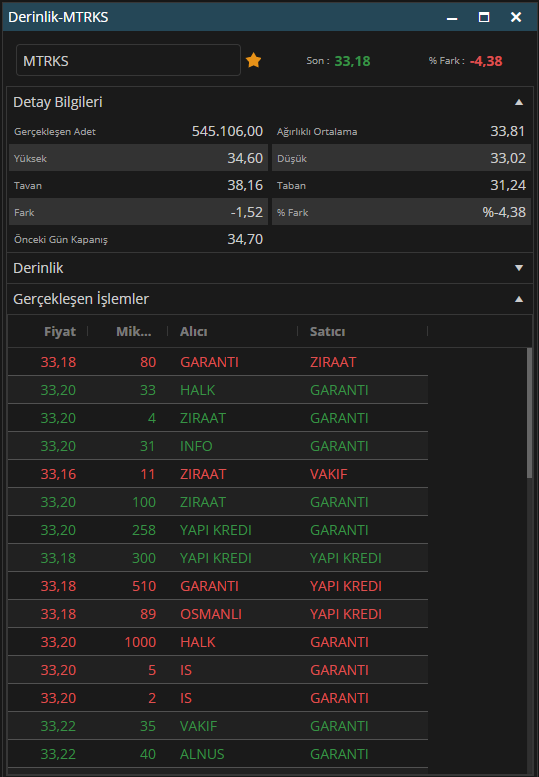Click YAPI KREDI seller in 89-quantity row
The width and height of the screenshot is (539, 777).
pos(346,614)
